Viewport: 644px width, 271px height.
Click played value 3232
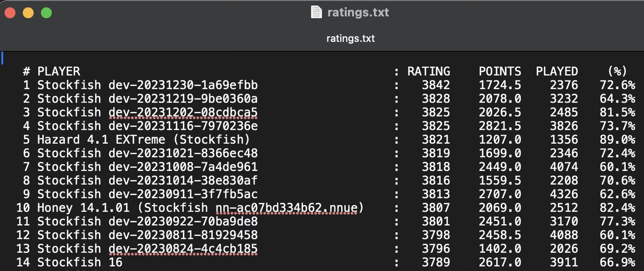564,99
